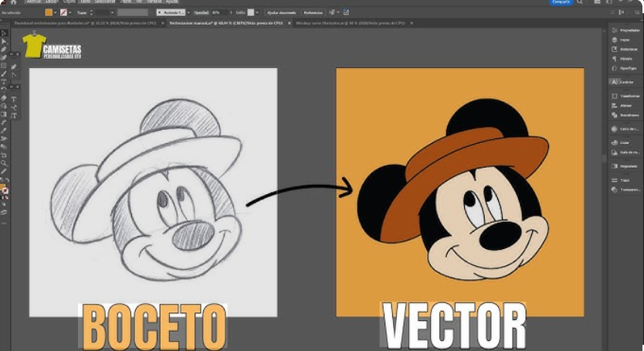Open the Capas layers panel
644x351 pixels.
(x=621, y=40)
